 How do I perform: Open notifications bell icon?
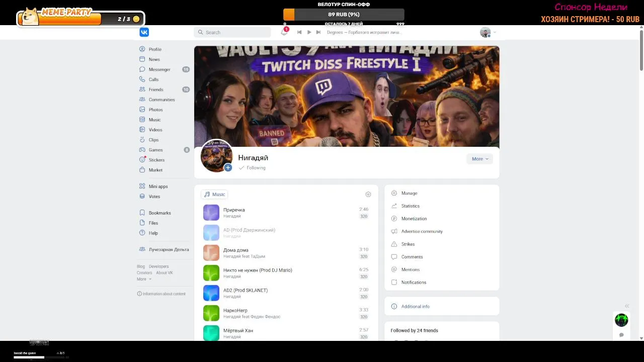pyautogui.click(x=284, y=32)
